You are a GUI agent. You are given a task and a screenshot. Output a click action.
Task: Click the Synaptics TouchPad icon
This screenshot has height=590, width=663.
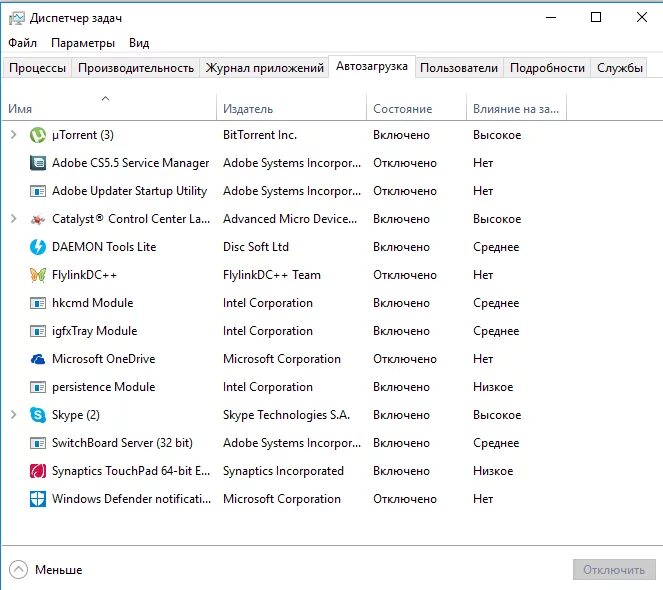point(38,471)
